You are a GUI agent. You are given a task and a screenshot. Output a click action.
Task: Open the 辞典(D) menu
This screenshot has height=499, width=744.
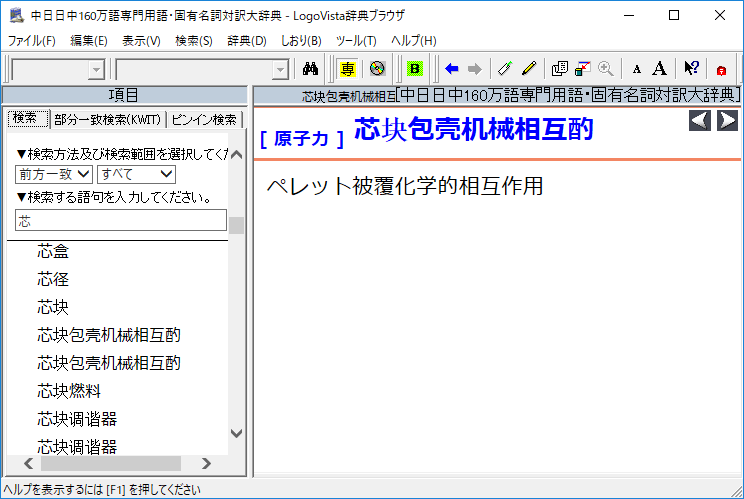click(x=247, y=41)
